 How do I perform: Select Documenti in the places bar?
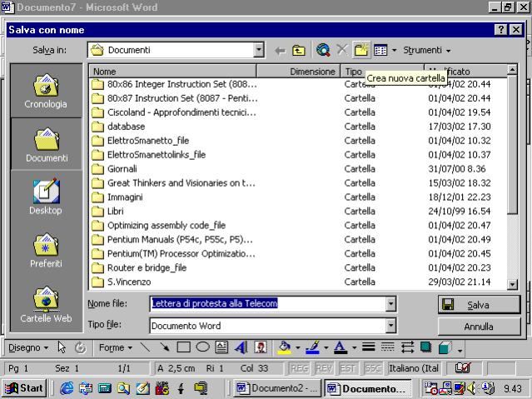coord(47,145)
